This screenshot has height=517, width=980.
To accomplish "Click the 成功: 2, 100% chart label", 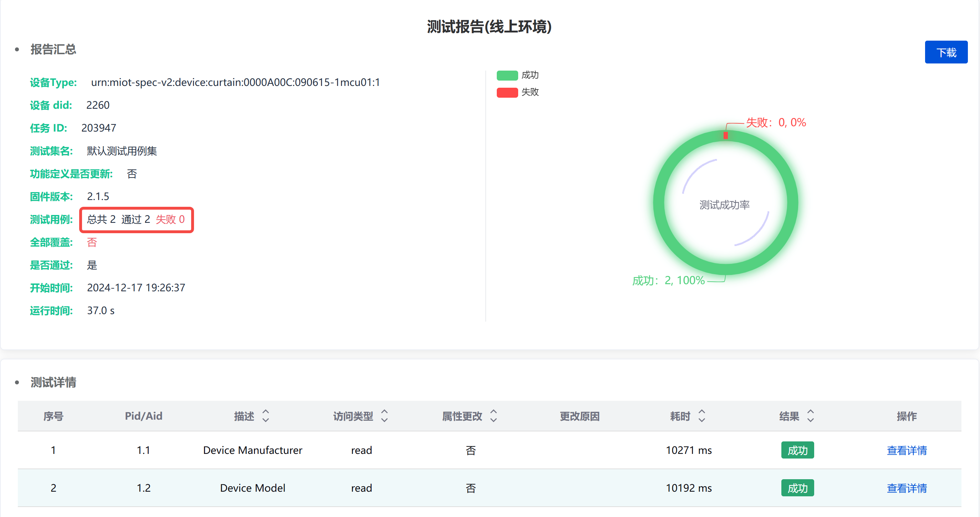I will tap(668, 280).
